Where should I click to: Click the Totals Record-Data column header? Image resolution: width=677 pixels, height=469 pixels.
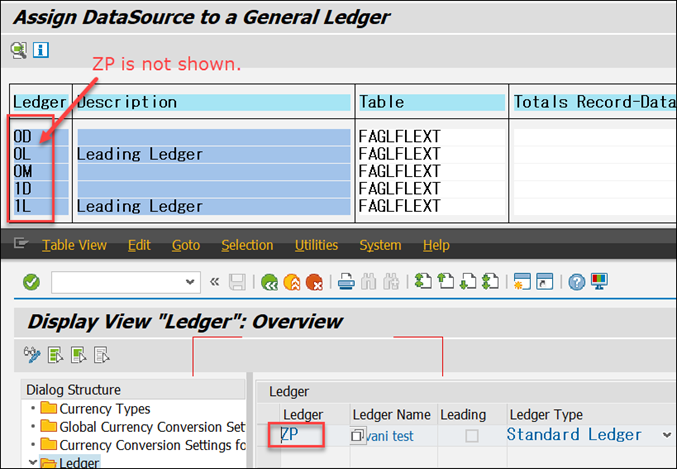(595, 102)
